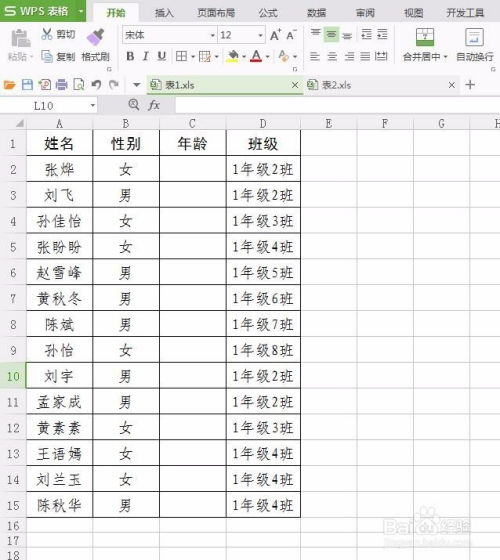Click the formula bar input field

(338, 105)
